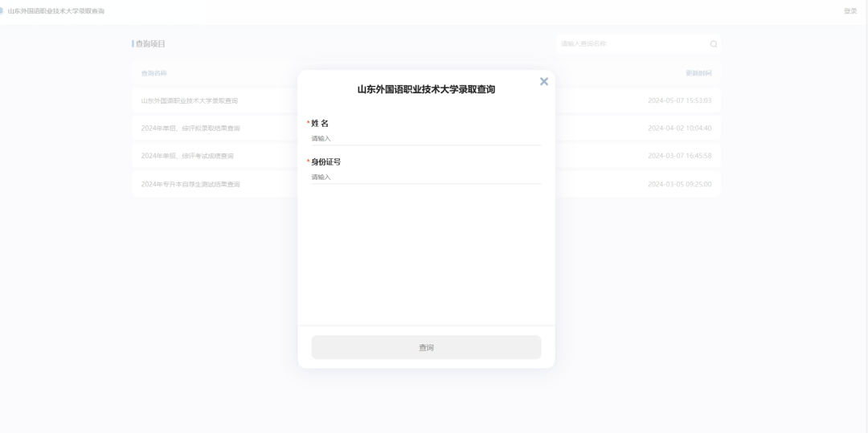Select 2024年单招、综评拟录取结果查询 item

tap(190, 129)
